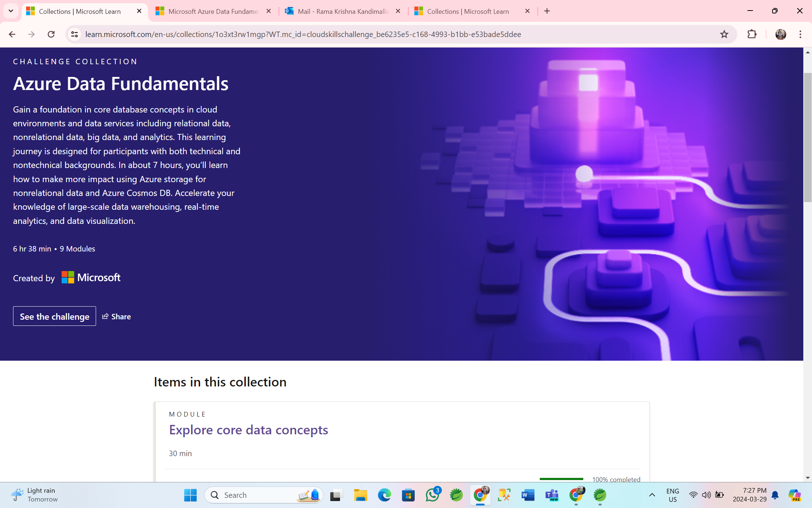This screenshot has width=812, height=508.
Task: Open the tab search dropdown
Action: click(11, 11)
